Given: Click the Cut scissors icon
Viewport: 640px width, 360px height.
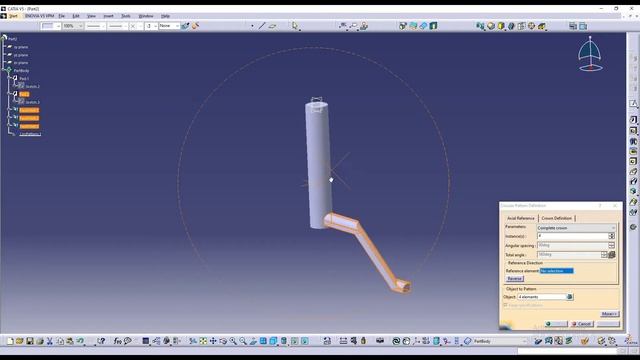Looking at the screenshot, I should (50, 341).
